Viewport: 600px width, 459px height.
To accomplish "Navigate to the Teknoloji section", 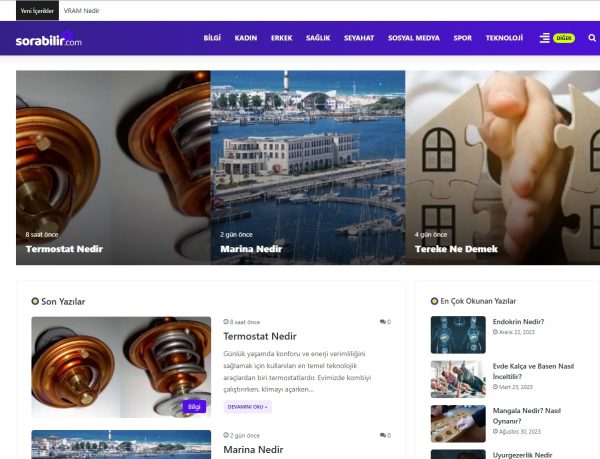I will [x=504, y=38].
